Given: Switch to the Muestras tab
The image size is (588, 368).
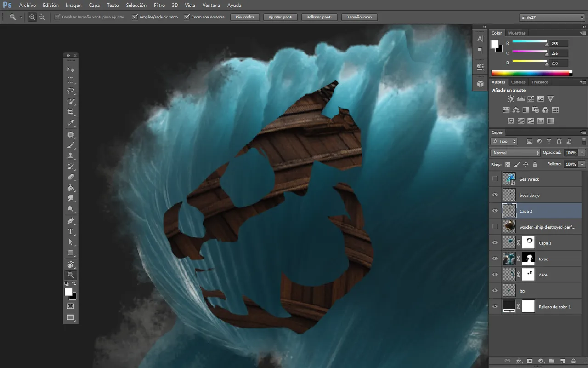Looking at the screenshot, I should [517, 33].
